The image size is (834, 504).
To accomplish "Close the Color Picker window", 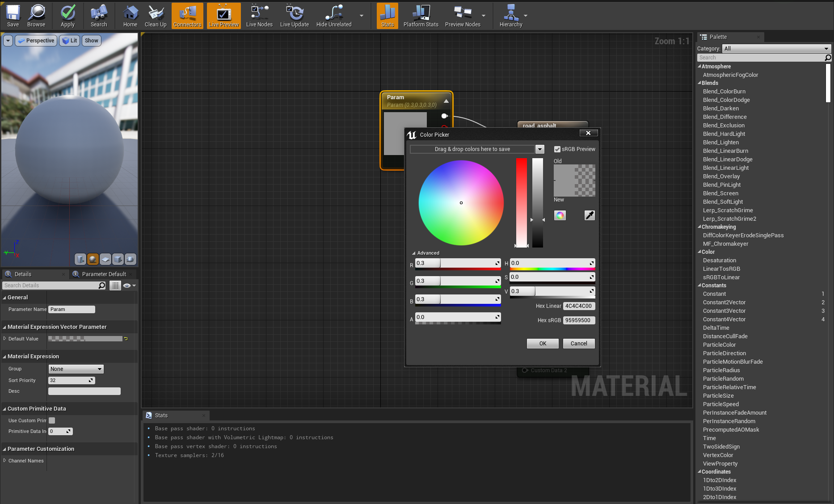I will click(588, 133).
